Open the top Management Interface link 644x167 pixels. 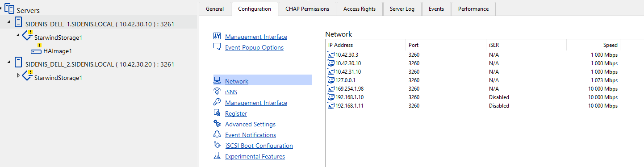click(256, 37)
